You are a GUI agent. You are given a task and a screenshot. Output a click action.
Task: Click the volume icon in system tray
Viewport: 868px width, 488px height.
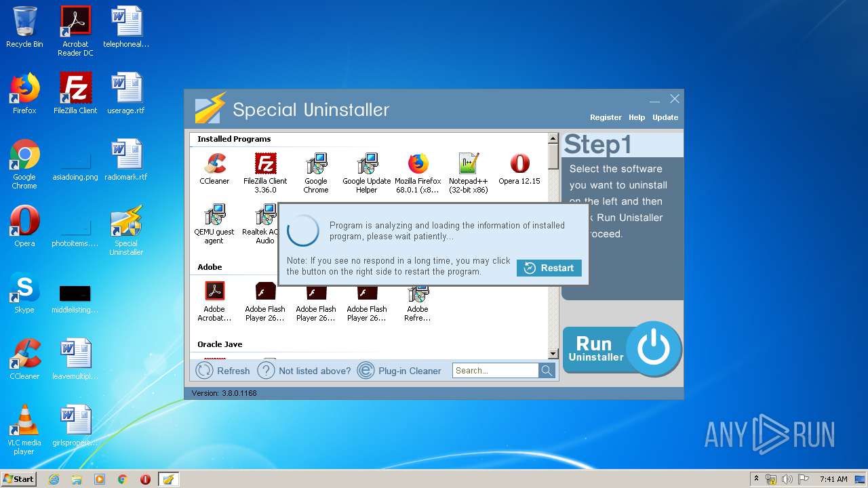point(787,479)
